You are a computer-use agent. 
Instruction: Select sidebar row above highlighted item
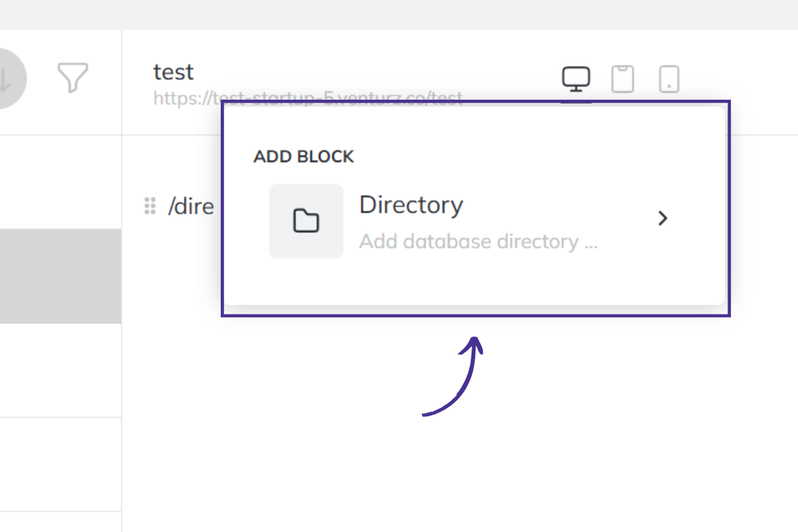coord(60,182)
